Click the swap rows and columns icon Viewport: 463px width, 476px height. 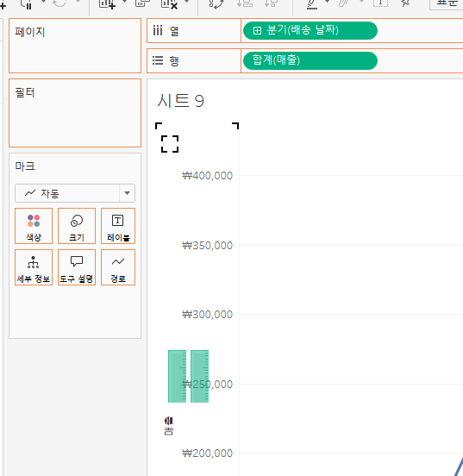click(216, 3)
